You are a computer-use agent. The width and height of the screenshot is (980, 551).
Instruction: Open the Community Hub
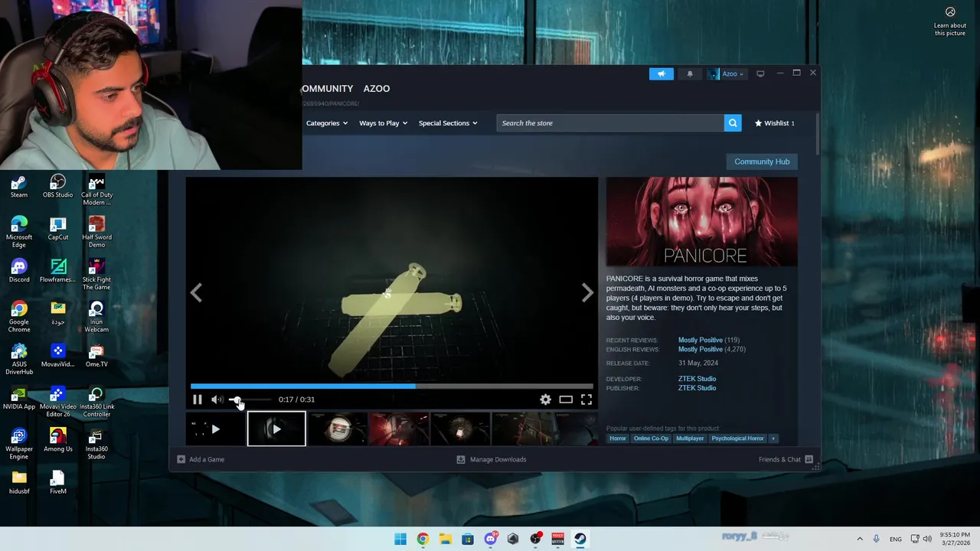coord(762,161)
